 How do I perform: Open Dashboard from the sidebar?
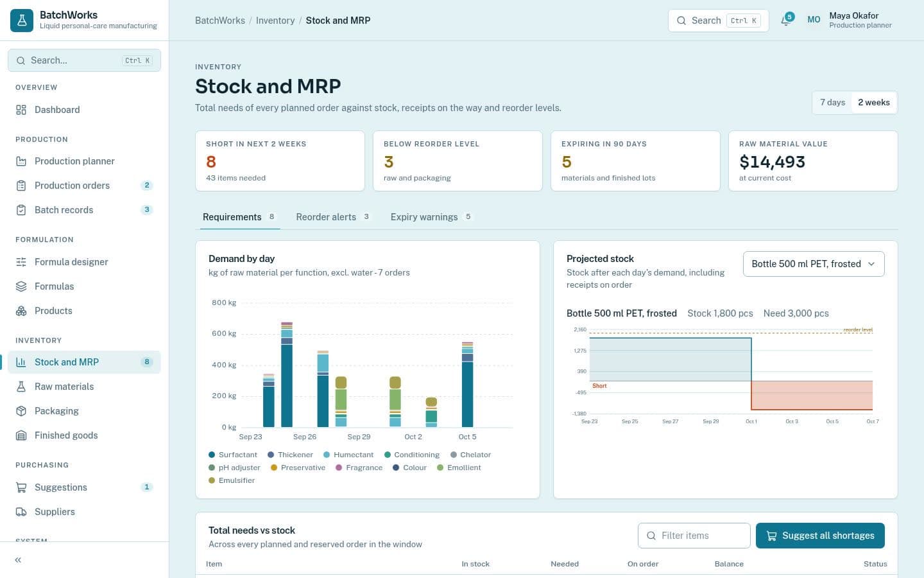(84, 110)
